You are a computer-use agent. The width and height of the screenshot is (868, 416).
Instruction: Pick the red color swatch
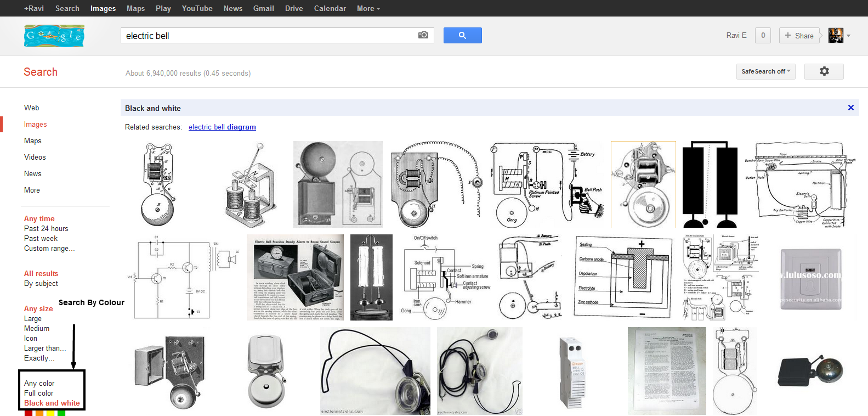click(29, 413)
